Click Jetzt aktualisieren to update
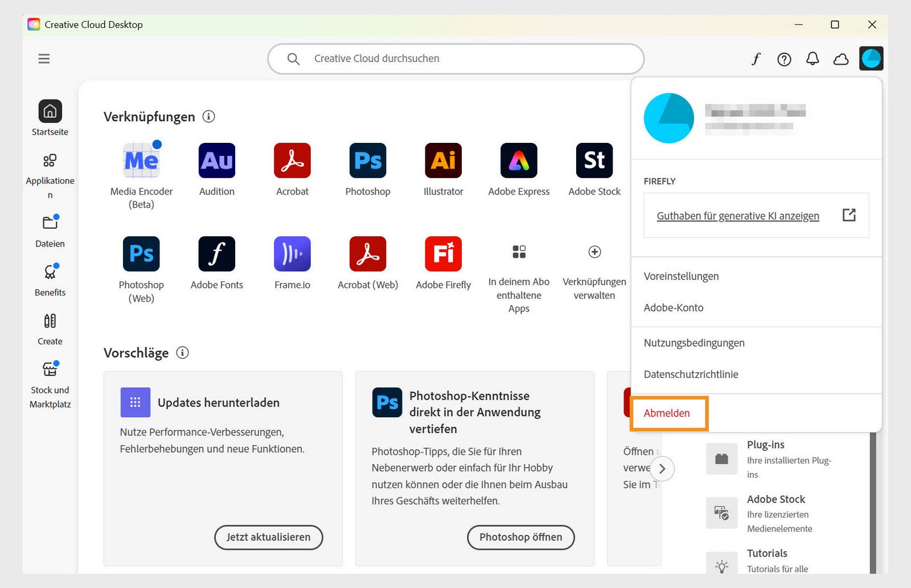The height and width of the screenshot is (588, 911). [268, 537]
